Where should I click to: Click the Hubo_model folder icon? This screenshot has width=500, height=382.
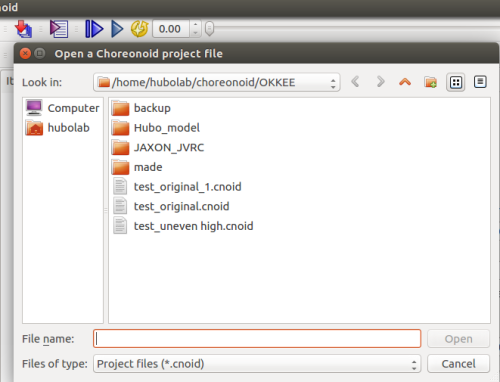click(120, 128)
